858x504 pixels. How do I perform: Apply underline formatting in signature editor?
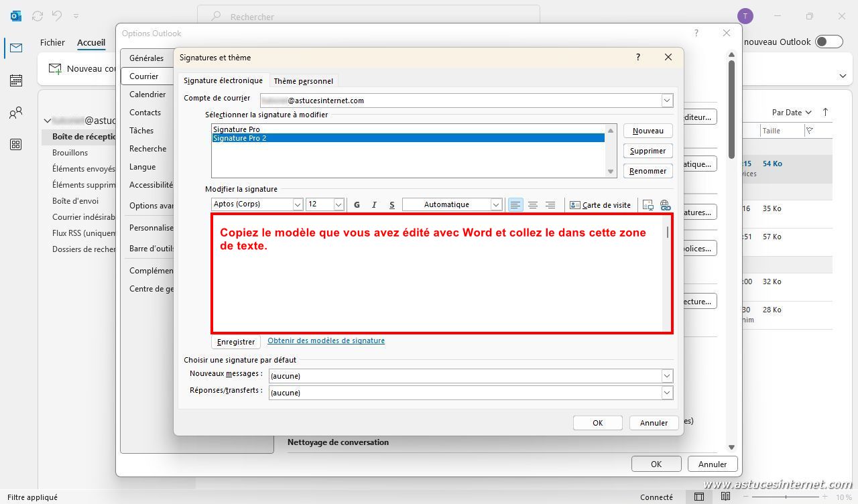click(392, 205)
